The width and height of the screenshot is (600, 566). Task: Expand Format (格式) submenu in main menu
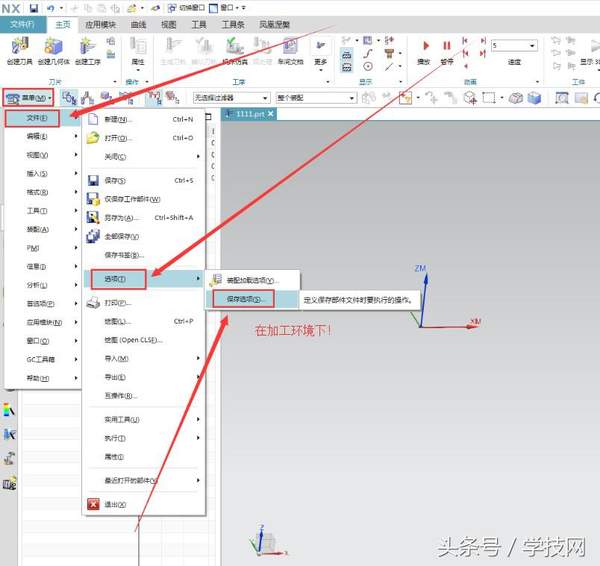coord(42,192)
